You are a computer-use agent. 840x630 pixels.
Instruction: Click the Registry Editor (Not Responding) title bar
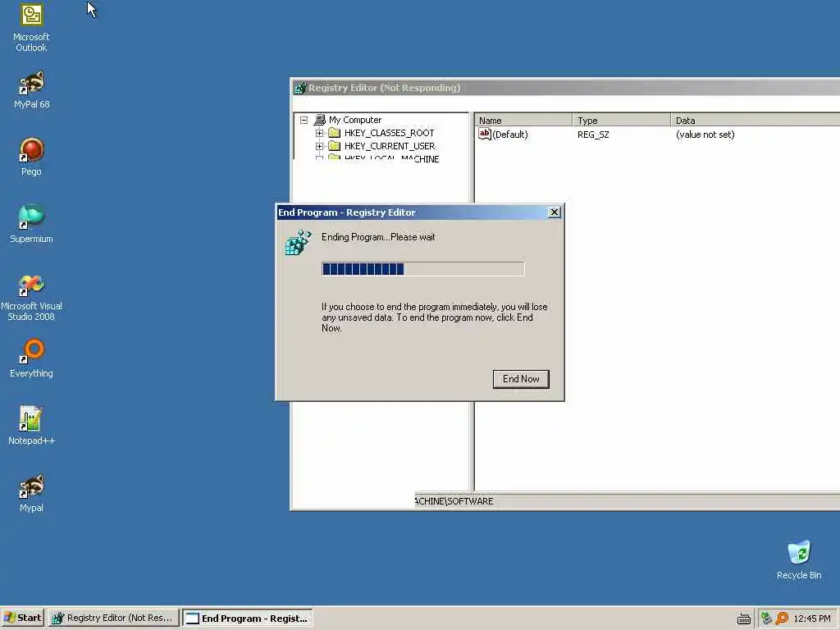click(x=566, y=88)
